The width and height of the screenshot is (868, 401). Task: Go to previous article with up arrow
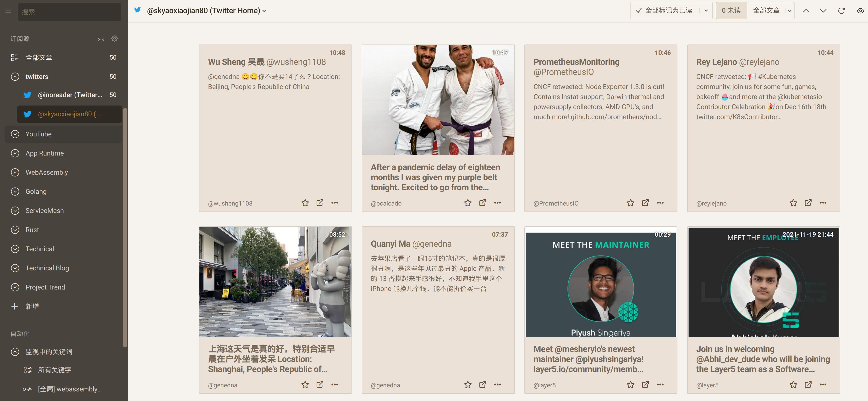(x=806, y=11)
